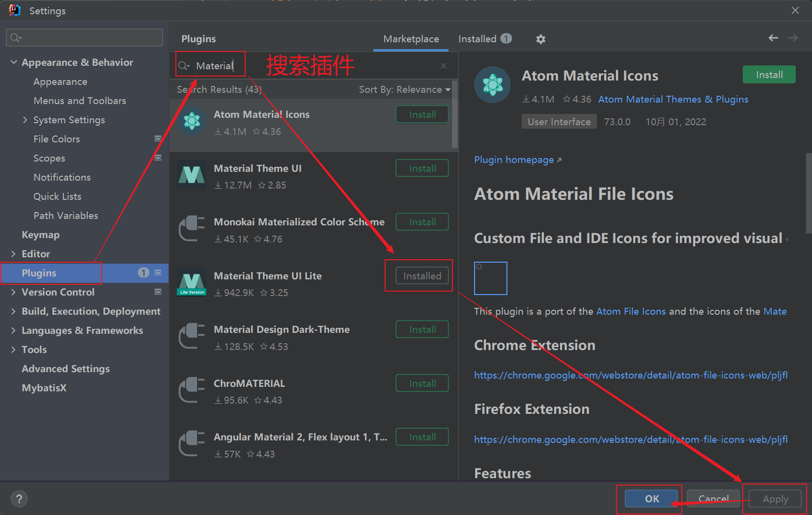The width and height of the screenshot is (812, 515).
Task: Click the Material Theme UI plugin logo
Action: click(x=192, y=175)
